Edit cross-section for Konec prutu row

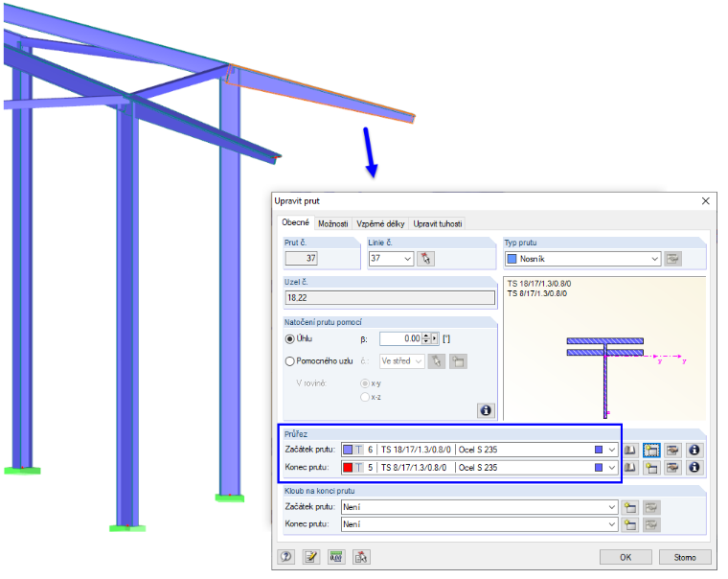(x=672, y=468)
